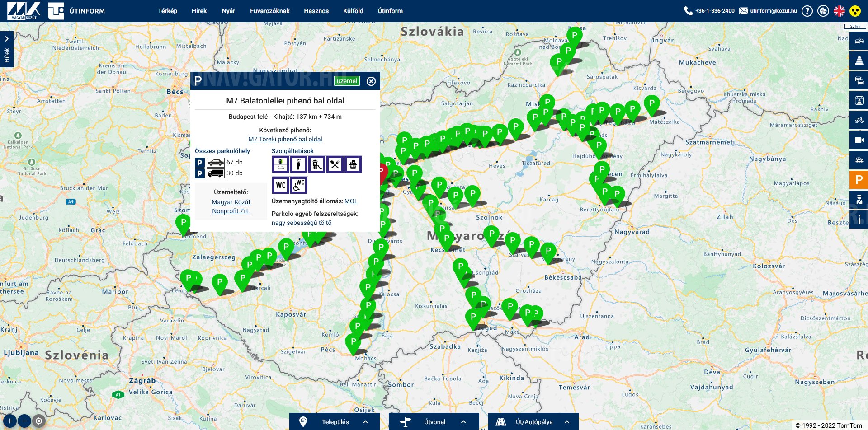This screenshot has width=868, height=430.
Task: Follow the M7 Töreki pihenő bal oldal link
Action: click(285, 139)
